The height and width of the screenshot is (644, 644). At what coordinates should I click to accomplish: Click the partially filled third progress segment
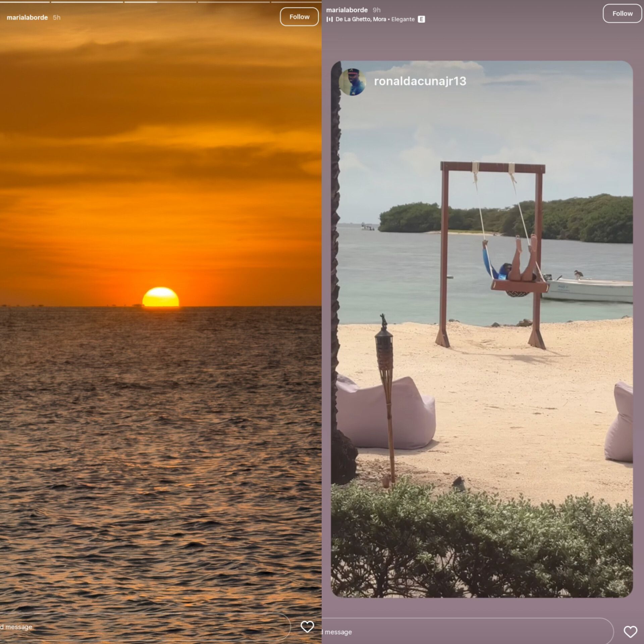tap(160, 2)
